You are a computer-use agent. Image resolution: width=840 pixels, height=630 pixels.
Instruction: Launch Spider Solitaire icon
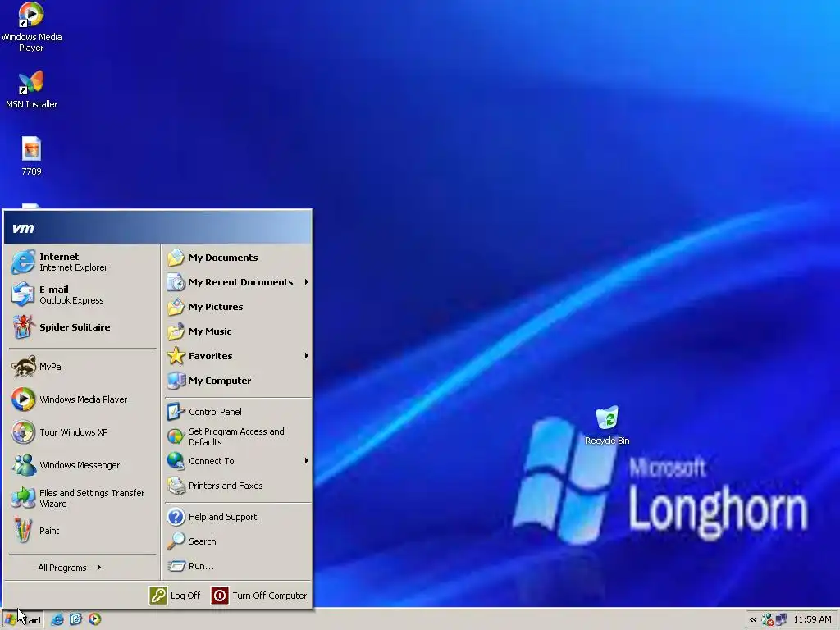tap(23, 327)
